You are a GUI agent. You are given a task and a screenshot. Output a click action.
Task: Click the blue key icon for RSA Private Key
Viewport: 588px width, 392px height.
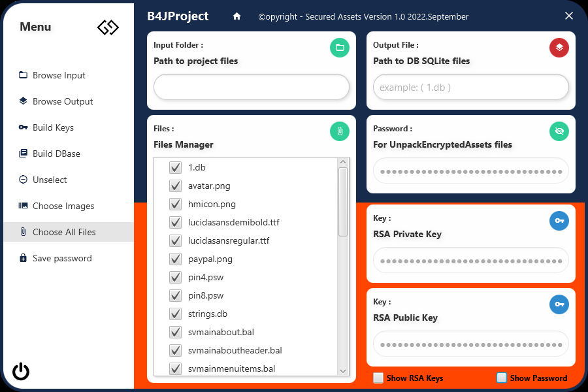(x=559, y=221)
